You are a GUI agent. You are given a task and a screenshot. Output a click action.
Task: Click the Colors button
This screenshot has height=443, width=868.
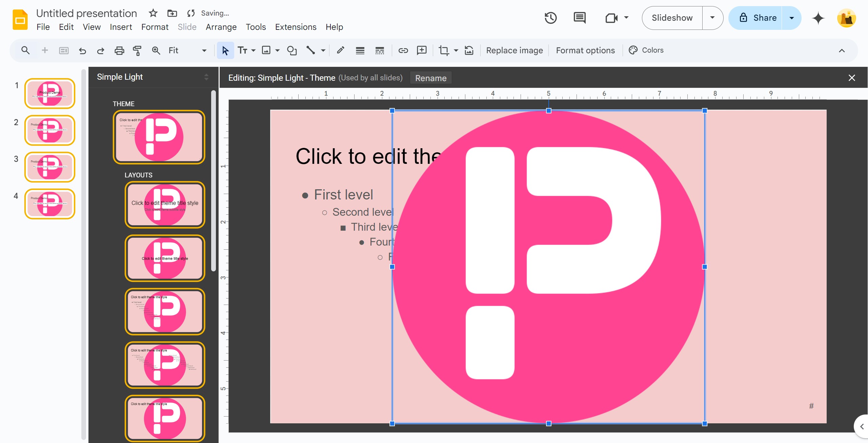[646, 50]
